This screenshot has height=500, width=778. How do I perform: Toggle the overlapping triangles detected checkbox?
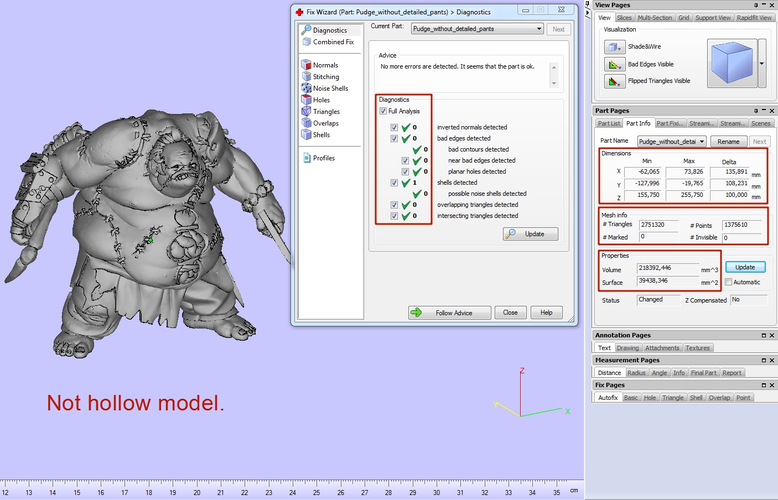tap(394, 205)
